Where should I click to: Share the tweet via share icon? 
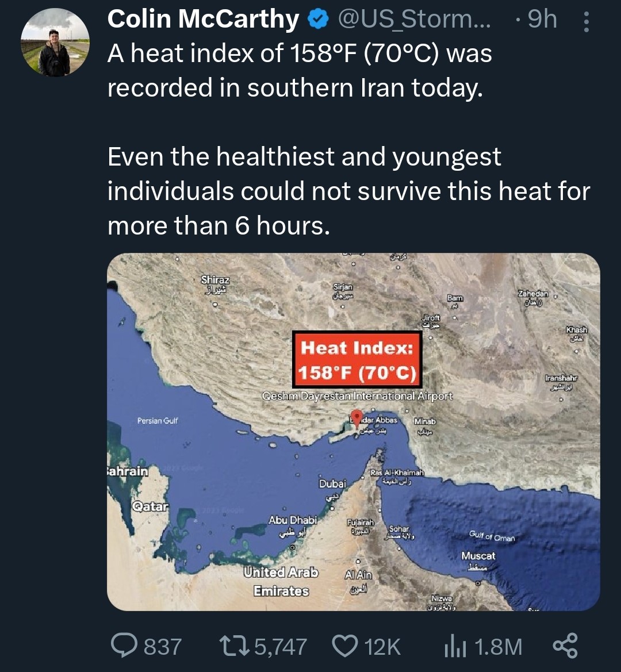(x=565, y=646)
